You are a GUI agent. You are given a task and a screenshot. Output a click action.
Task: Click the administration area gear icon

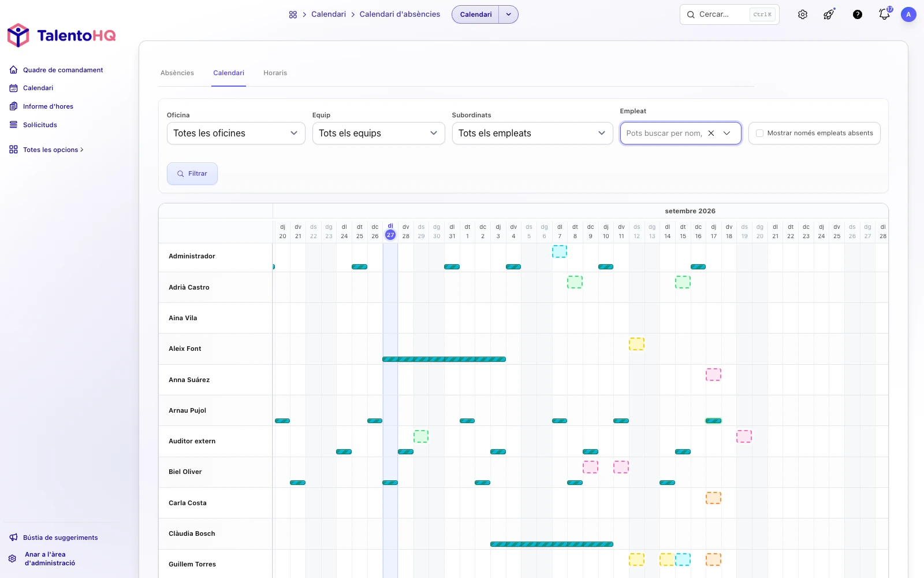12,558
